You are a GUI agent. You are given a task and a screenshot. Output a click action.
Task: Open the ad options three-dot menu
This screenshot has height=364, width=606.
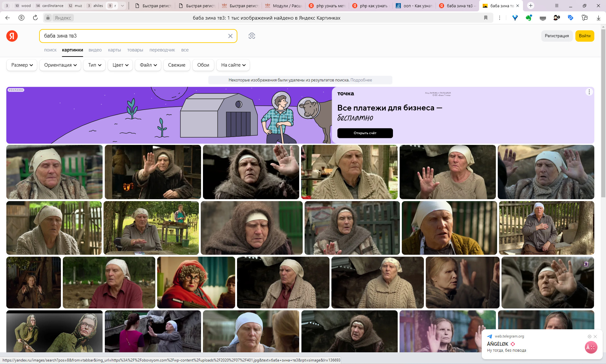(589, 92)
